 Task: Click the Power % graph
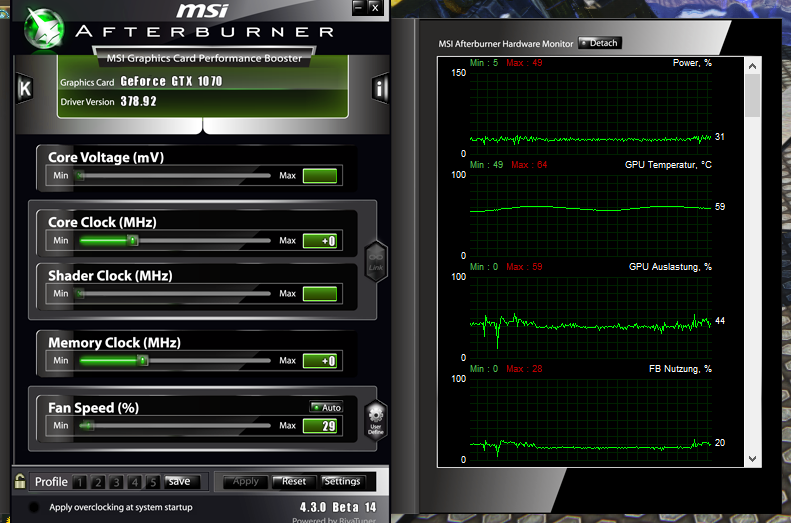[x=590, y=113]
